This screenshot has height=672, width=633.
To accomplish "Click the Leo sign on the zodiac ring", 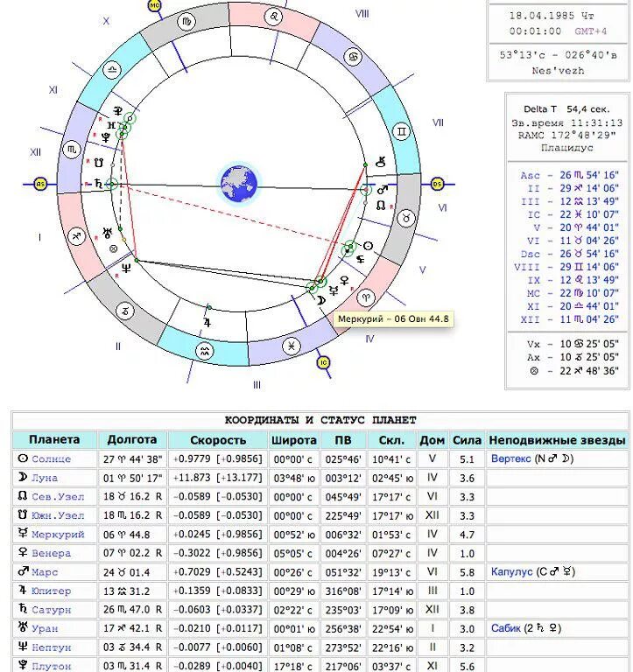I will click(x=273, y=17).
